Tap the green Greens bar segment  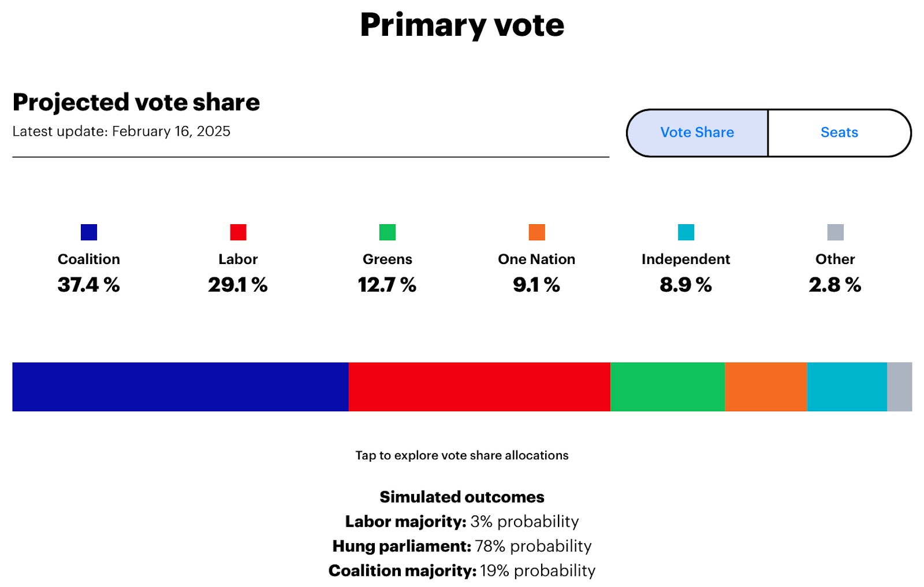tap(668, 387)
